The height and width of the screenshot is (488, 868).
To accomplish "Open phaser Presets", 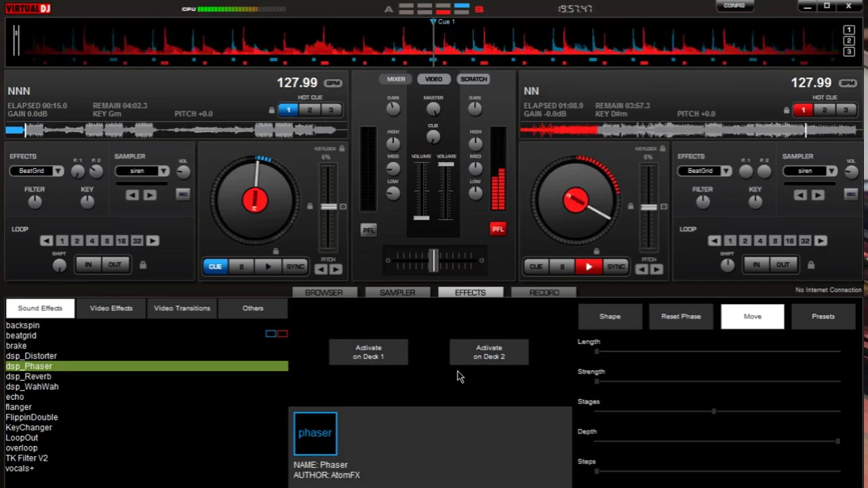I will point(823,317).
